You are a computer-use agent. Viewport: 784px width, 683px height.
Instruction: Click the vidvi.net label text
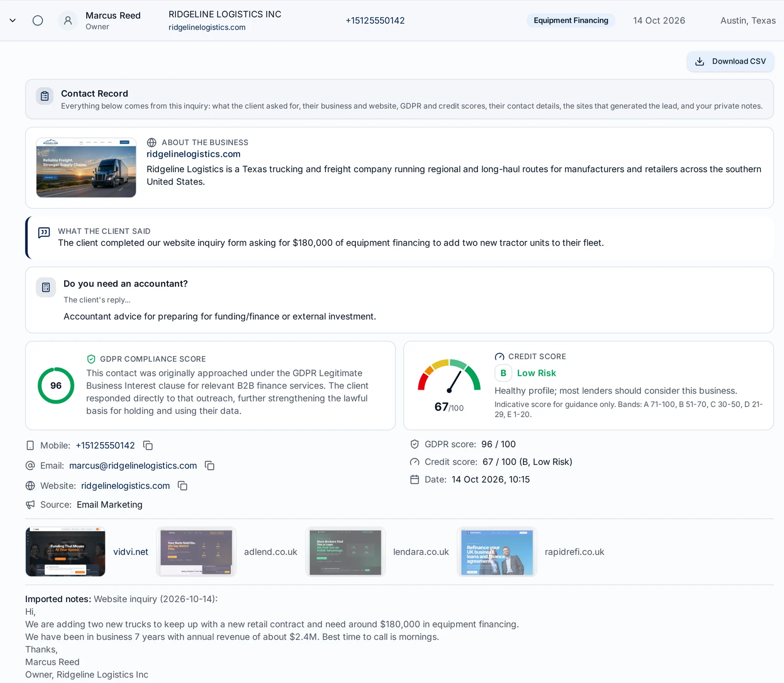pos(131,552)
